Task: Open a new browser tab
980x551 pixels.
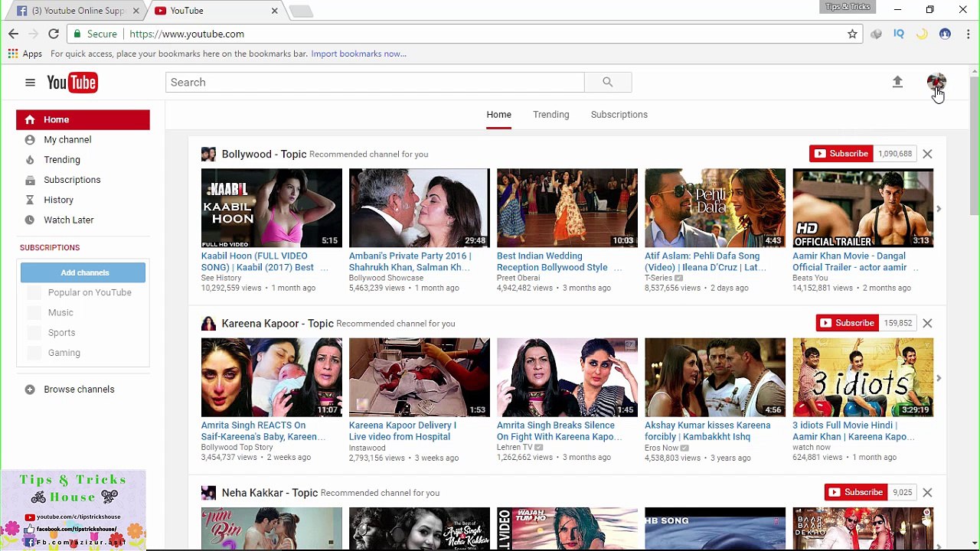Action: pyautogui.click(x=301, y=11)
